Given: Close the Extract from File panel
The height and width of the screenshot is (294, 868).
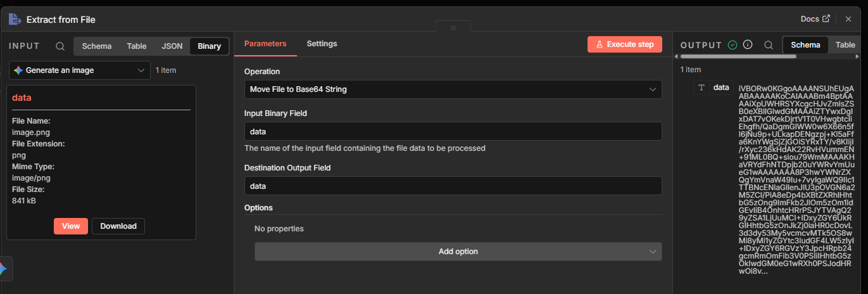Looking at the screenshot, I should 848,19.
